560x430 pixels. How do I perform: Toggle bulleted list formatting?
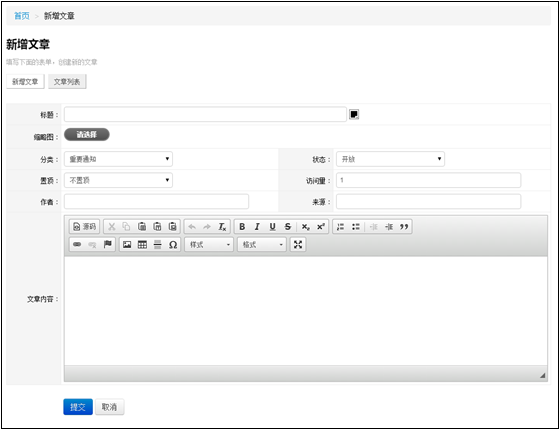[x=356, y=226]
